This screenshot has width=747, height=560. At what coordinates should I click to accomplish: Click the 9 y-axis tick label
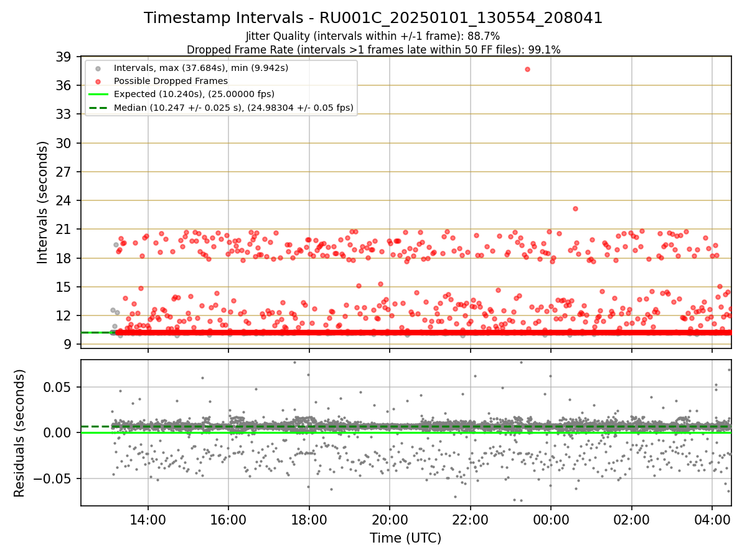tap(67, 344)
